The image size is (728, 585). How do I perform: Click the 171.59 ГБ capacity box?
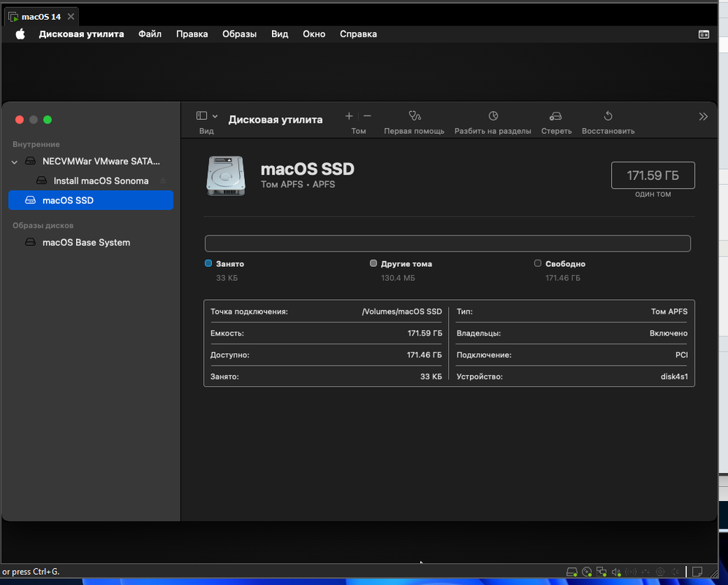[653, 175]
